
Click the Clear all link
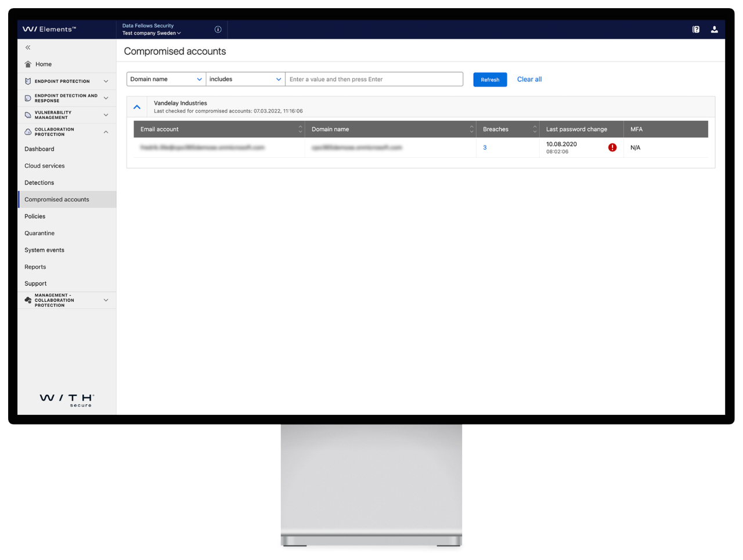pos(529,80)
